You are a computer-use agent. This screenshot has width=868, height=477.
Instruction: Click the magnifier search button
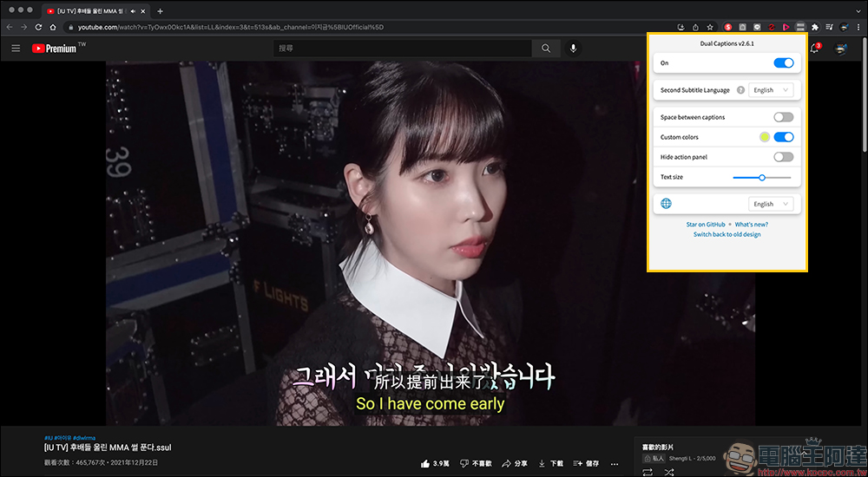coord(546,49)
